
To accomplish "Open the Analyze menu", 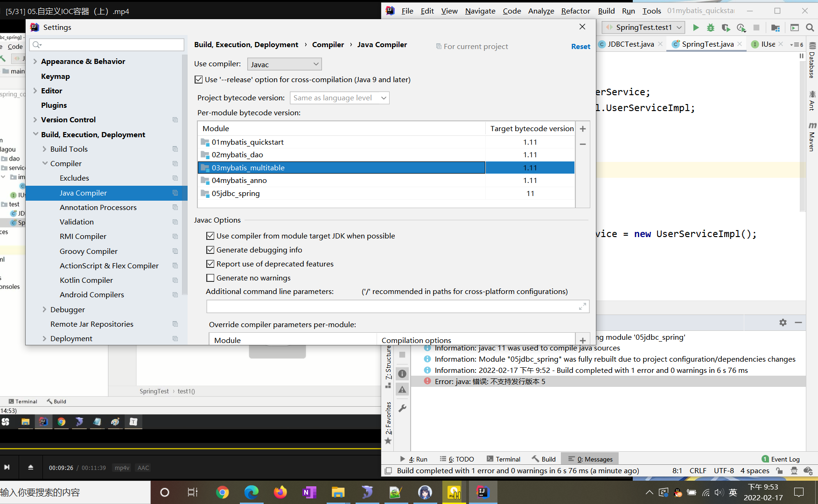I will [541, 11].
